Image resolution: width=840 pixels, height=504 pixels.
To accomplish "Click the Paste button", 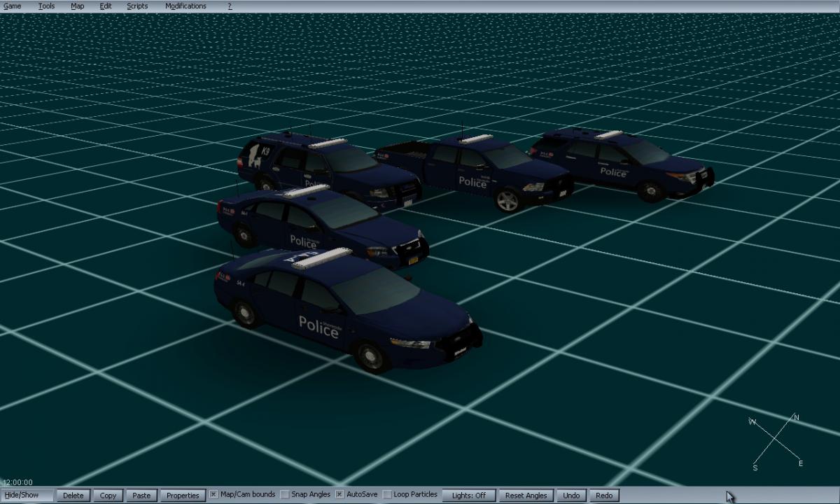I will [141, 495].
